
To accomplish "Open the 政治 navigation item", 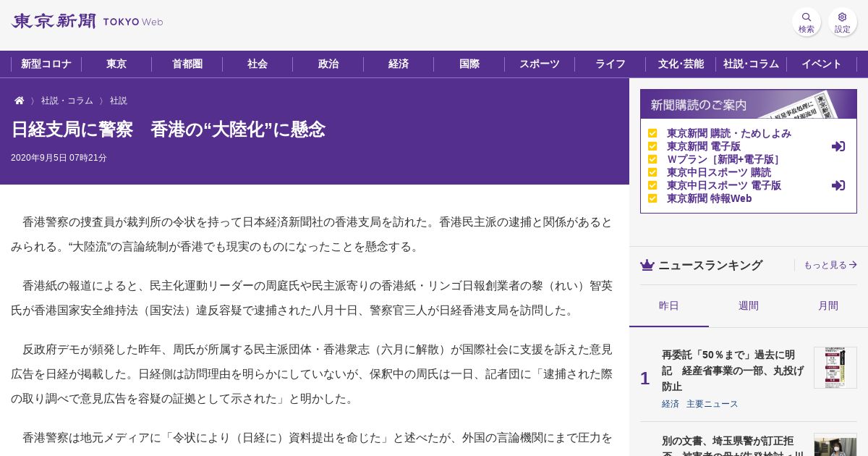I will [x=328, y=64].
